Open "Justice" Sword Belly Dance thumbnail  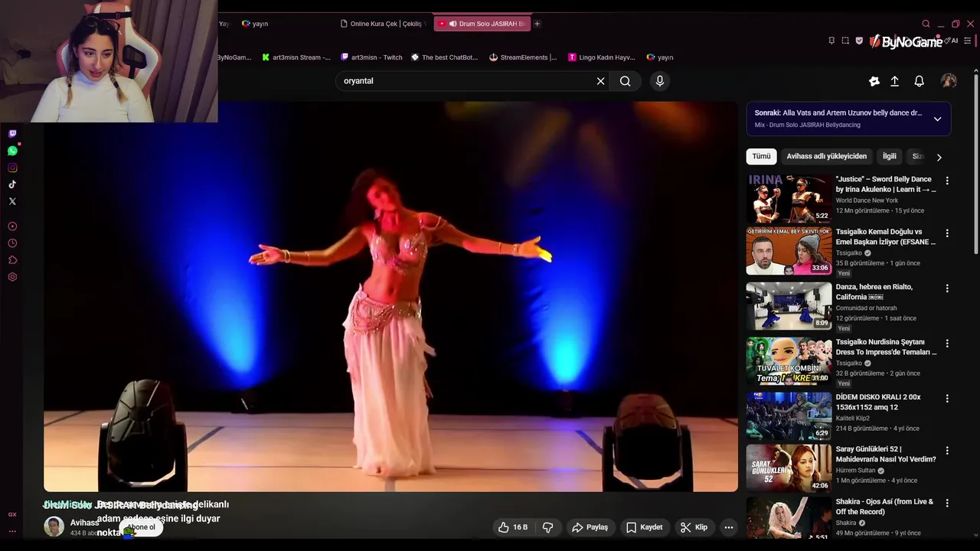(789, 198)
